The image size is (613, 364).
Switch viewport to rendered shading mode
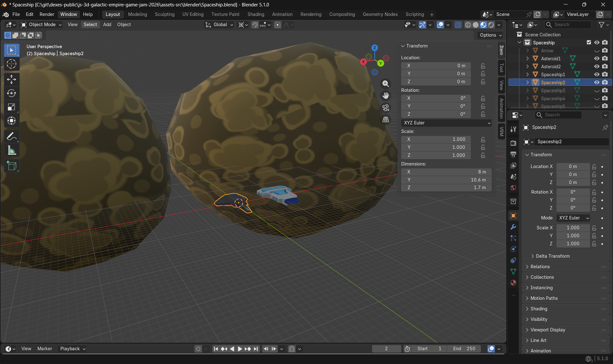point(491,25)
